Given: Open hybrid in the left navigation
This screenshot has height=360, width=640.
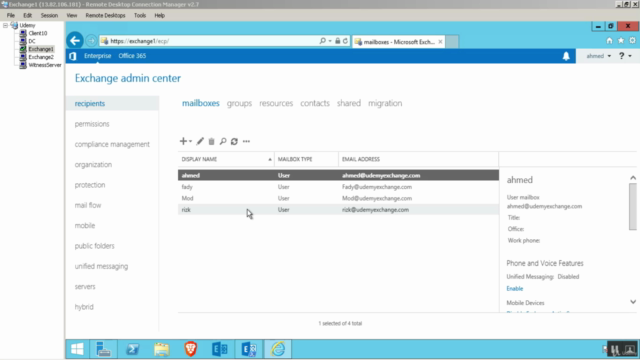Looking at the screenshot, I should tap(84, 307).
